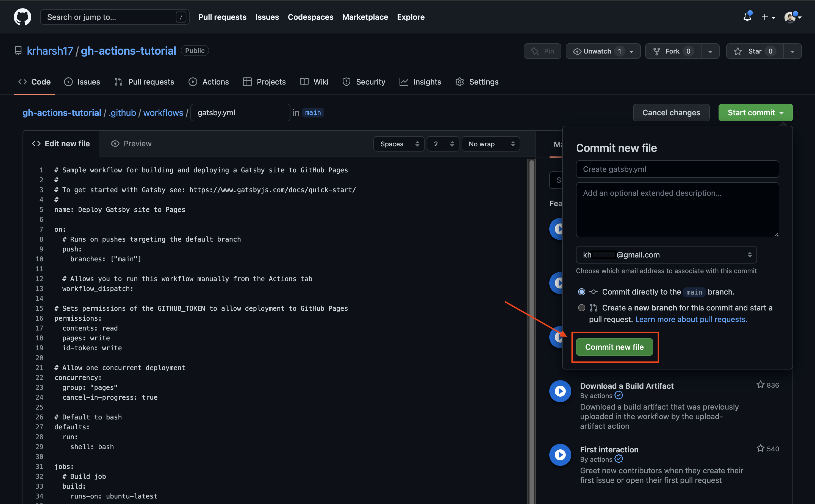Open the commit email address selector
815x504 pixels.
click(666, 255)
